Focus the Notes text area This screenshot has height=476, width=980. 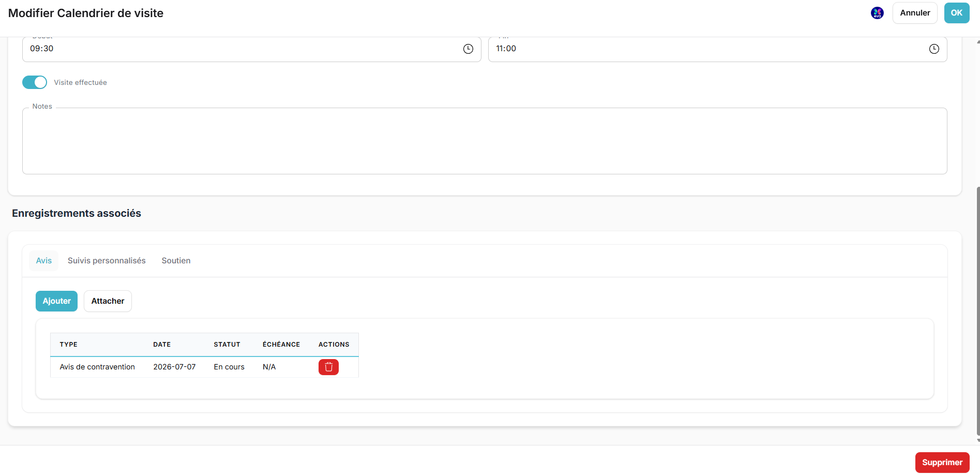tap(485, 141)
